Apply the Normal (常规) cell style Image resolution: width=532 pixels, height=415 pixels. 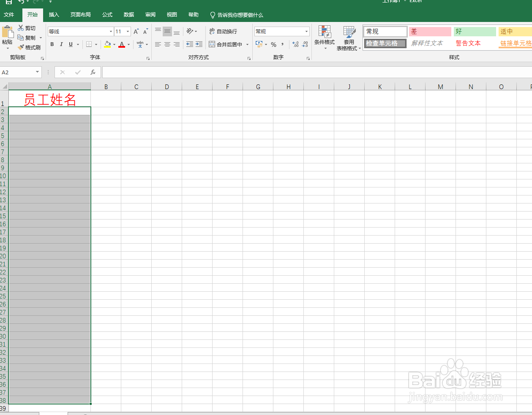tap(385, 31)
